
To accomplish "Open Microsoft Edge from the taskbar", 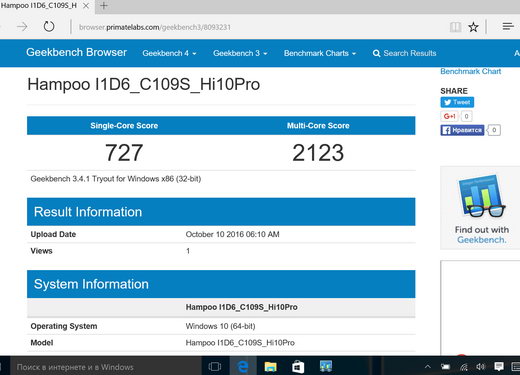I will (243, 367).
